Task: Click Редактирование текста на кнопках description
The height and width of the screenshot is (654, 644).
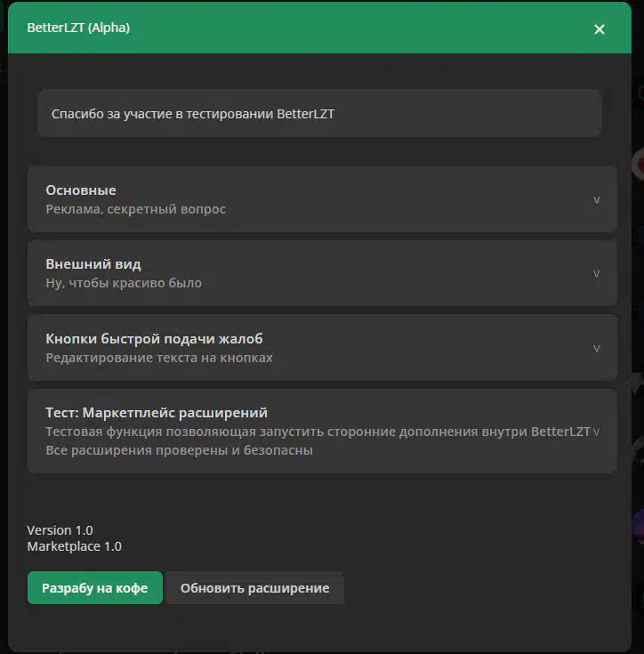Action: tap(159, 358)
